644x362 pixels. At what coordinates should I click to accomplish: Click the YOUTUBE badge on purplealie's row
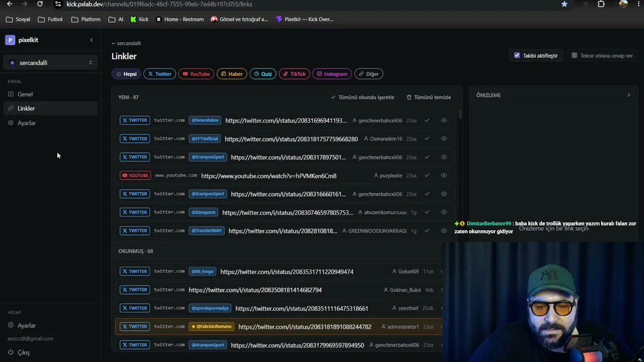[135, 175]
